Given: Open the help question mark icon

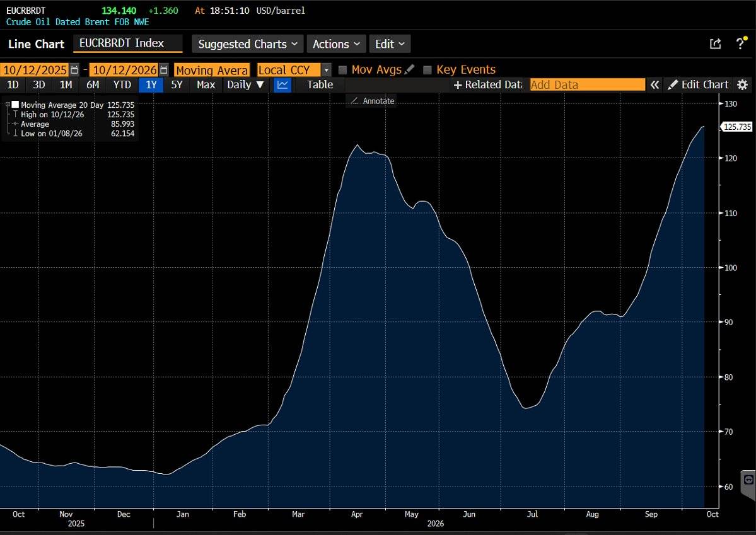Looking at the screenshot, I should [x=741, y=43].
